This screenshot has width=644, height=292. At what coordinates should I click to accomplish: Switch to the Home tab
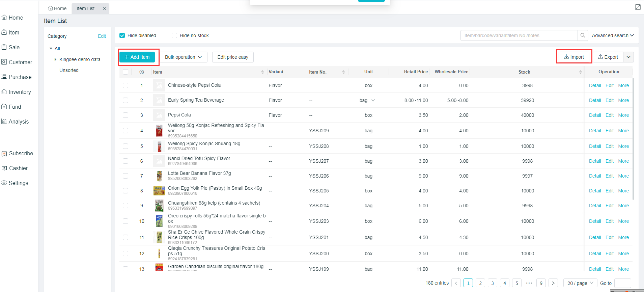coord(57,8)
